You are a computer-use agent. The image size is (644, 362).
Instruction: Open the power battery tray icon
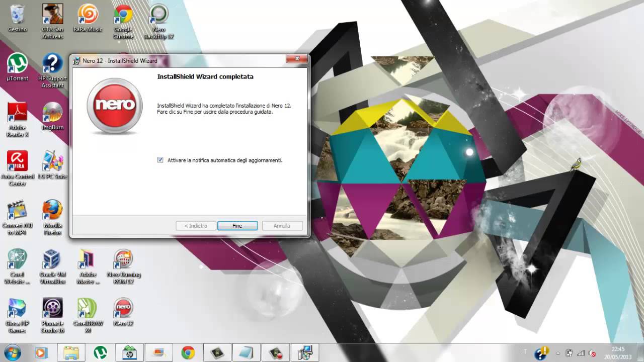(569, 353)
